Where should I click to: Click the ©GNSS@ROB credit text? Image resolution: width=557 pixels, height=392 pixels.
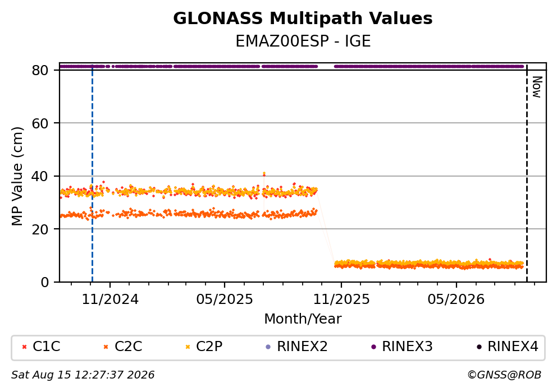pos(504,375)
